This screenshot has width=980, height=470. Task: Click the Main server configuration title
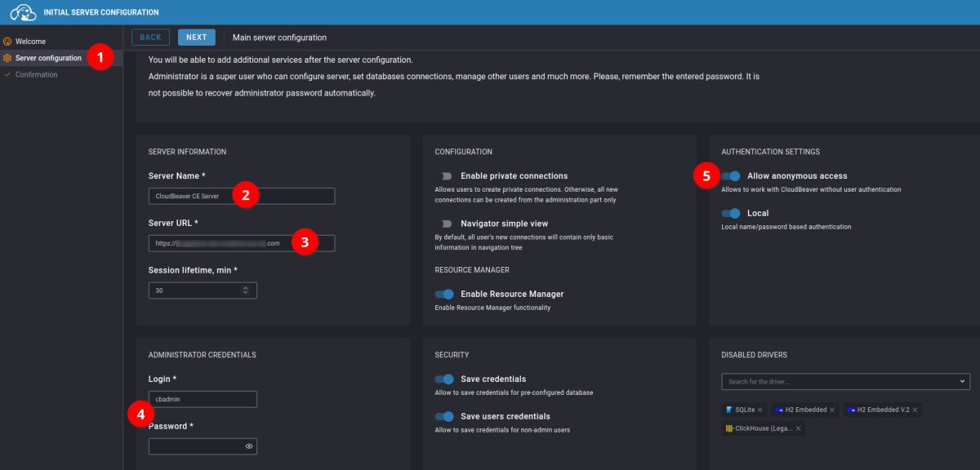[x=279, y=38]
